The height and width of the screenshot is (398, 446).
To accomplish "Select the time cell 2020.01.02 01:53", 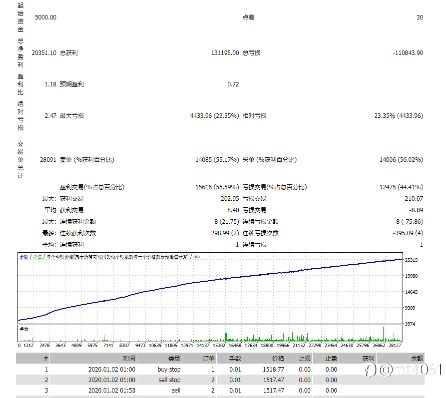I will [112, 390].
